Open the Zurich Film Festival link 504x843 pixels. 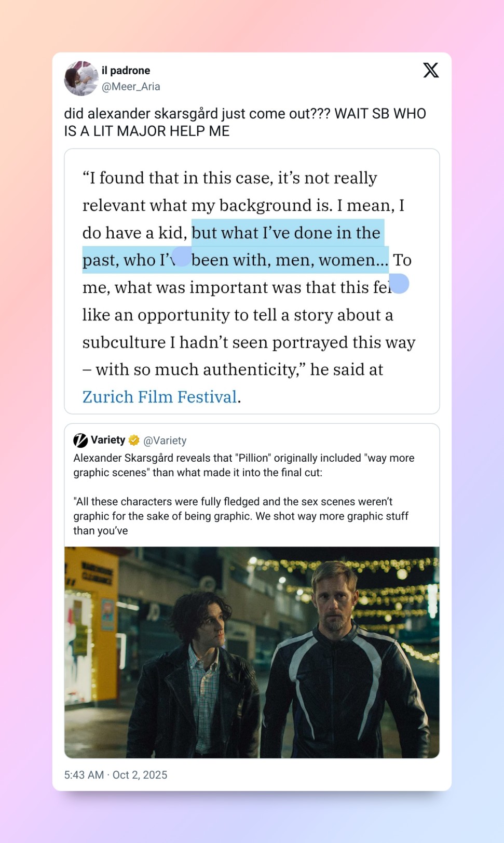tap(160, 397)
